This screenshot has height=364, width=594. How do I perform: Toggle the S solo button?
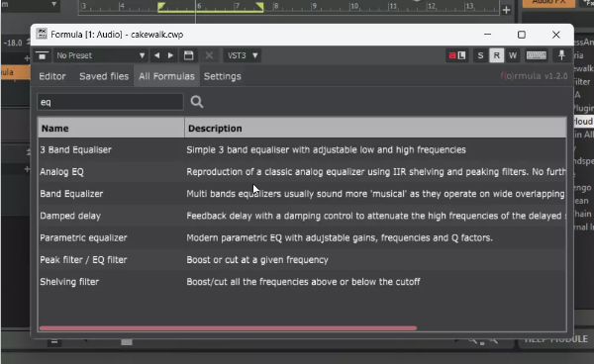point(480,55)
